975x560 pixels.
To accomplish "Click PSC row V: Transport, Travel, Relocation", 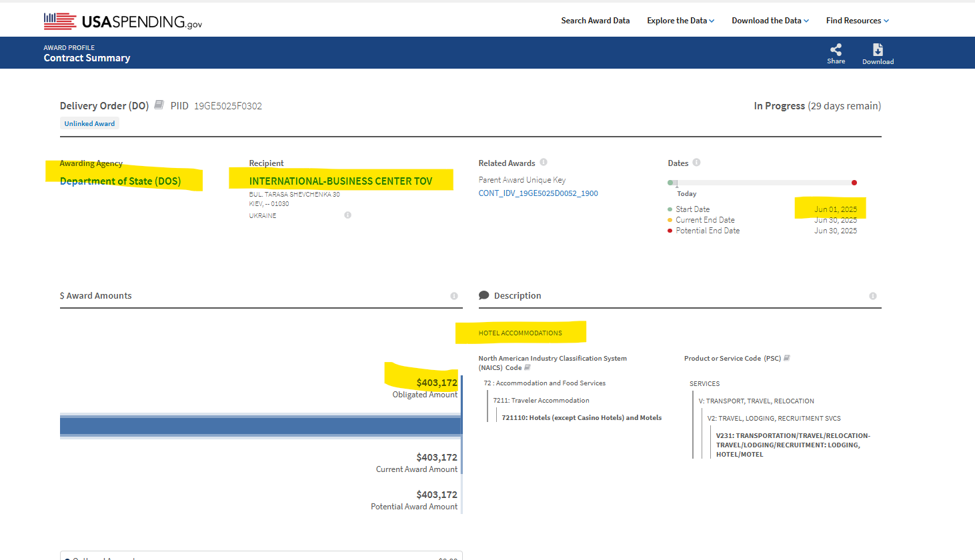I will point(756,401).
